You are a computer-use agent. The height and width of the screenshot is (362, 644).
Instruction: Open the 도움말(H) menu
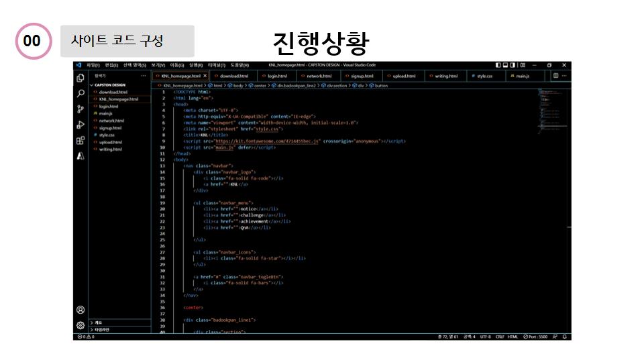239,65
